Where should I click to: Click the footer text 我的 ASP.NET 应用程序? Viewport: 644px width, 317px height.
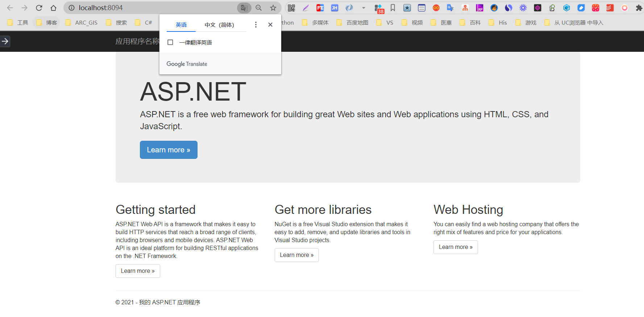point(170,302)
